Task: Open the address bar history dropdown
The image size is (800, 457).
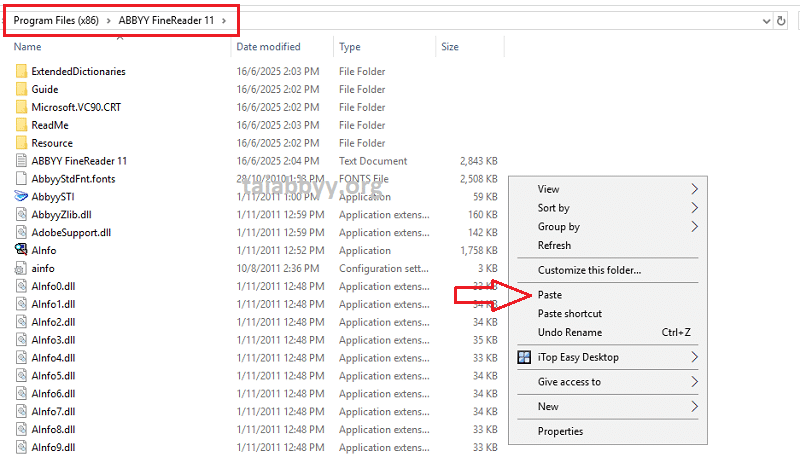Action: pyautogui.click(x=766, y=21)
